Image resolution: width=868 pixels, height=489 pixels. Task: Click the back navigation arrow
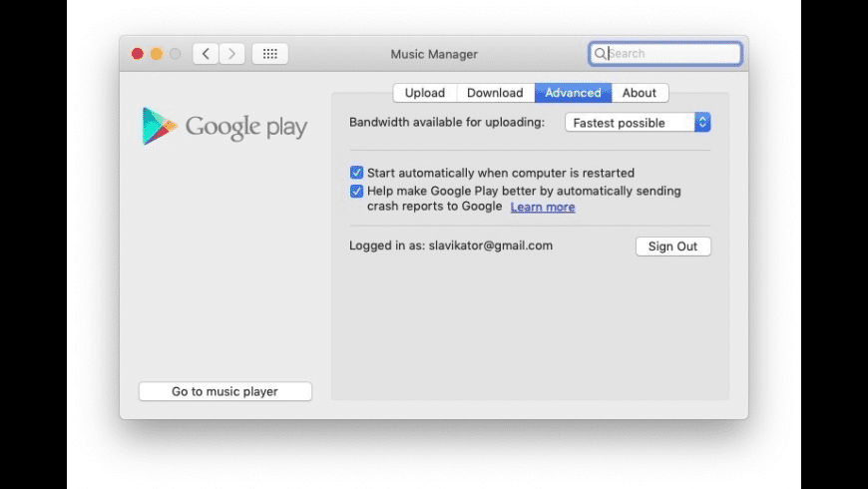coord(206,54)
